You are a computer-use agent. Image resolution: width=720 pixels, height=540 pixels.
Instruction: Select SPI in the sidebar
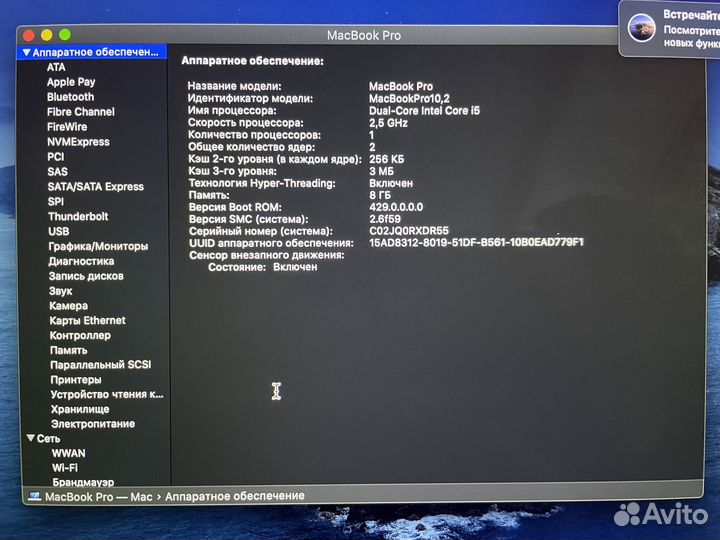(56, 202)
